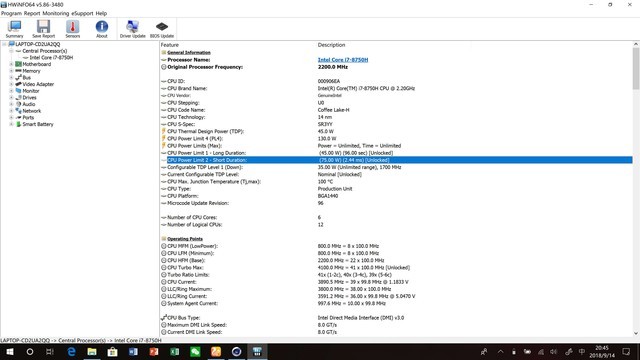This screenshot has width=640, height=360.
Task: Expand the Bus tree node
Action: click(11, 78)
